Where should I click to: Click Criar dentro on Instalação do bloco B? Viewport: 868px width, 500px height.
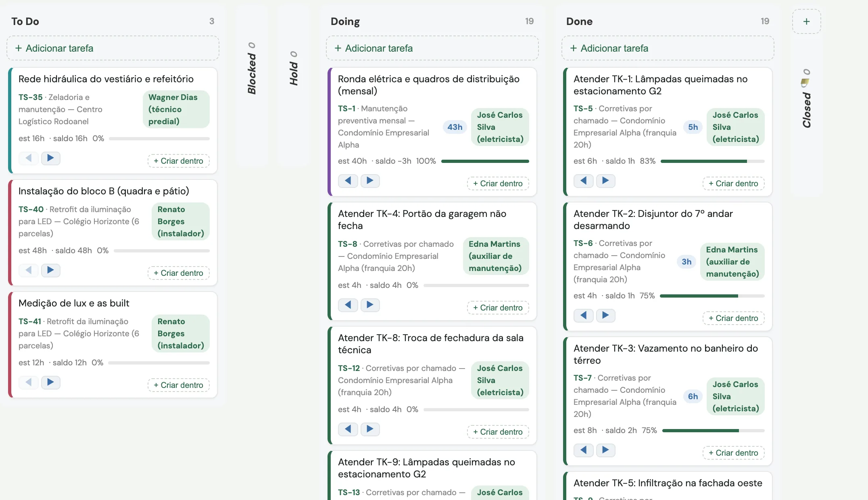point(179,273)
